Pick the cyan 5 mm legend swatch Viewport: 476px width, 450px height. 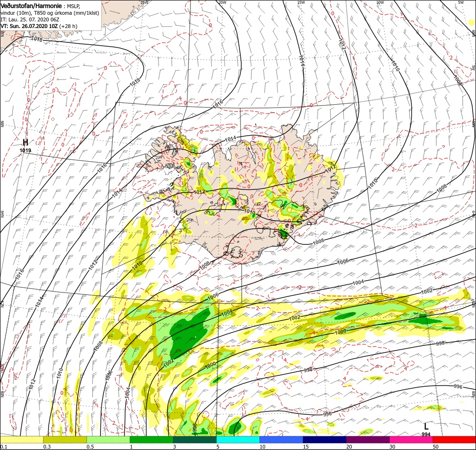[x=238, y=440]
